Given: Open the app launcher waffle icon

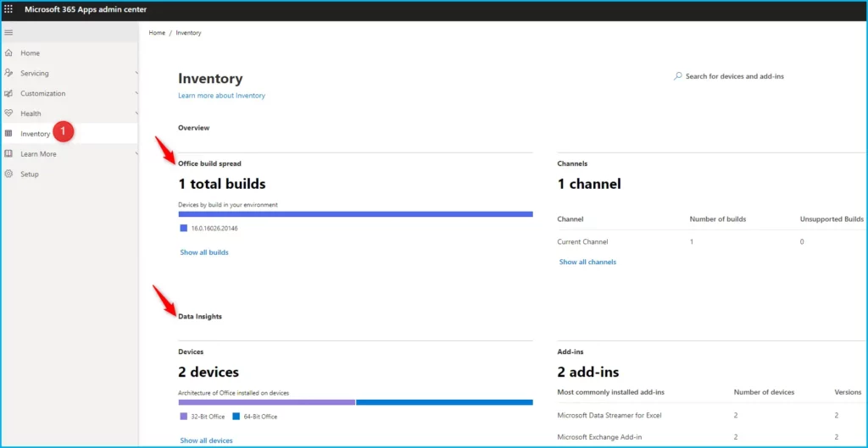Looking at the screenshot, I should coord(8,9).
